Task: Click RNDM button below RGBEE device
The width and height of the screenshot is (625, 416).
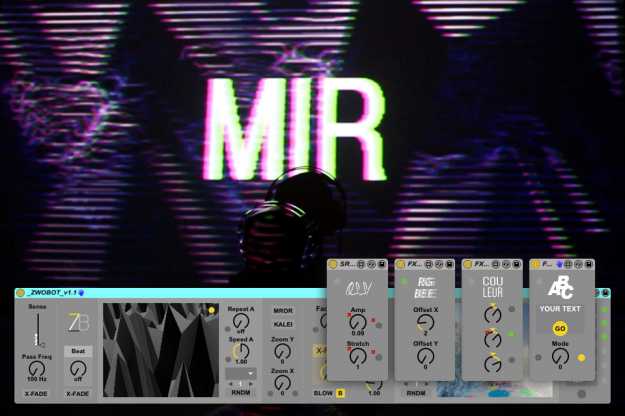Action: [x=416, y=393]
